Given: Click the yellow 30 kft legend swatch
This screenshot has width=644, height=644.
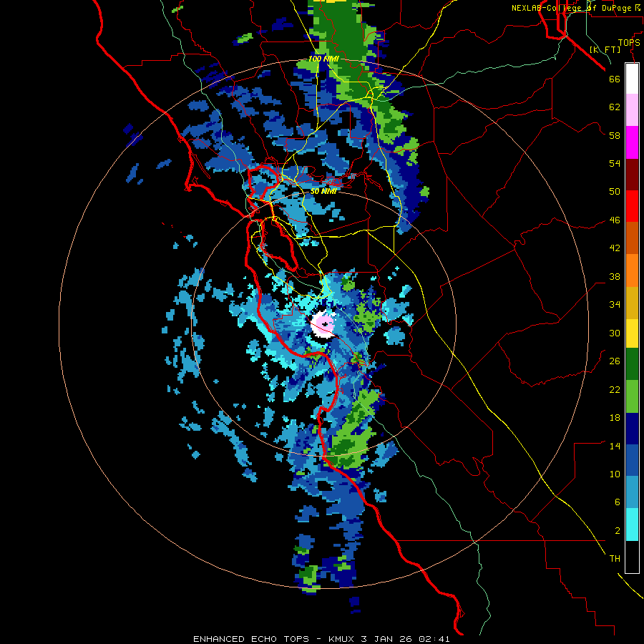Looking at the screenshot, I should click(x=632, y=333).
